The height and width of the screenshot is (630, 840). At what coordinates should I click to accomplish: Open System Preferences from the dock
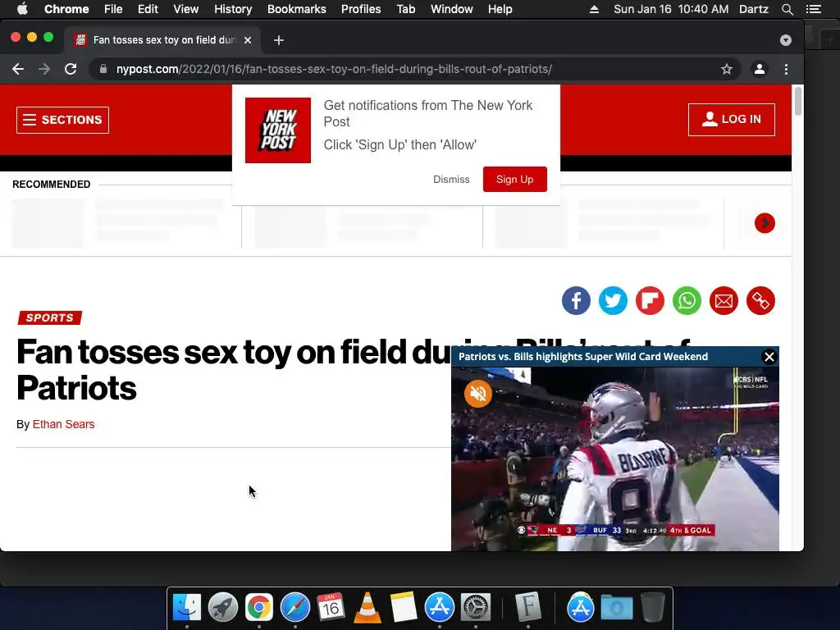(x=476, y=608)
